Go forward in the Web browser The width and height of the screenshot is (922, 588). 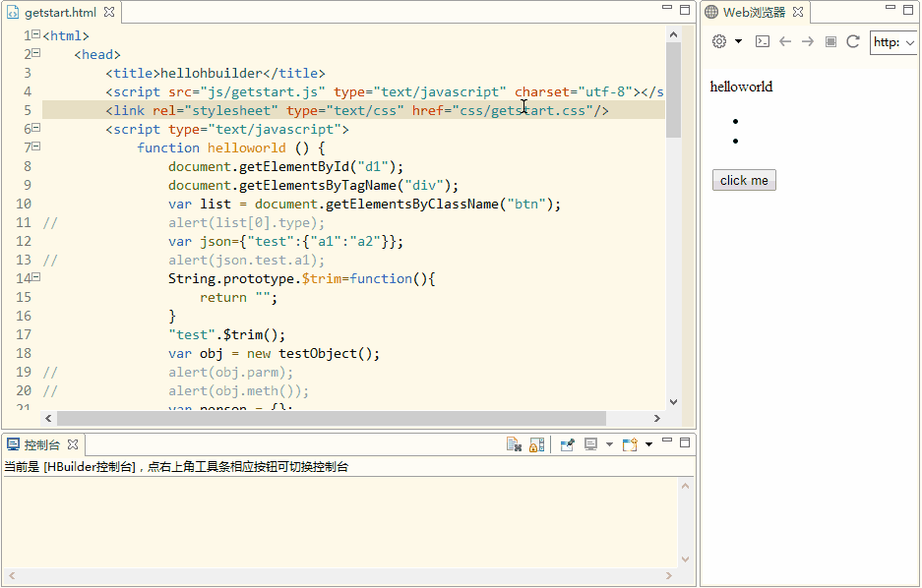[x=808, y=41]
